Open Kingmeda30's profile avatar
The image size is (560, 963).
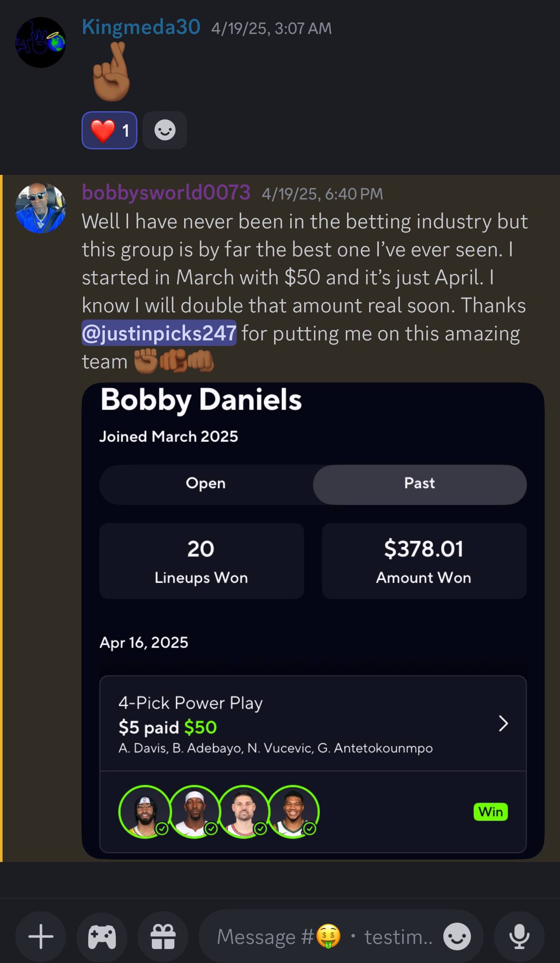(x=41, y=42)
